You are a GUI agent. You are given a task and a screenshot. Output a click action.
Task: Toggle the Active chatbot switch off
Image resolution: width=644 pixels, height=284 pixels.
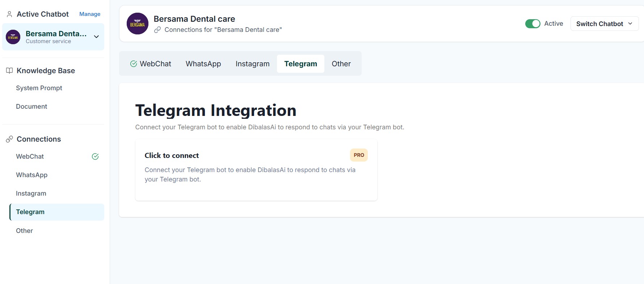533,24
